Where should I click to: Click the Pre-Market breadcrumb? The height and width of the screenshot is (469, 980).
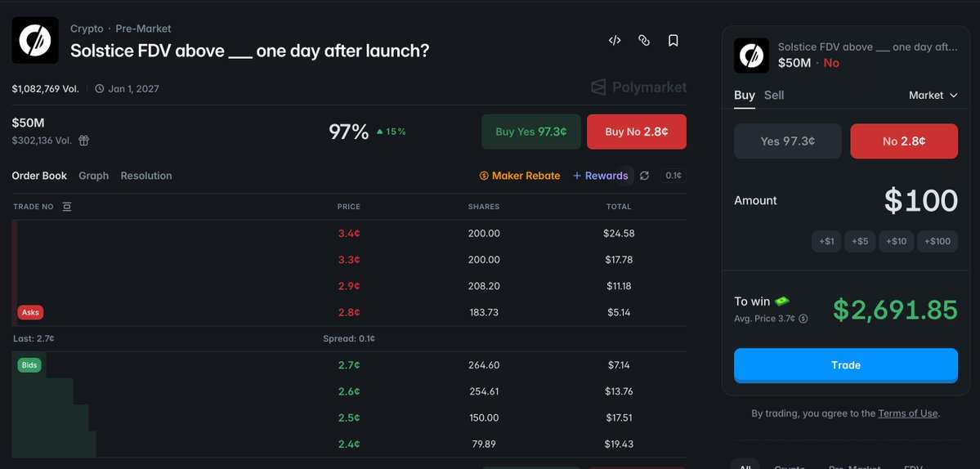143,29
